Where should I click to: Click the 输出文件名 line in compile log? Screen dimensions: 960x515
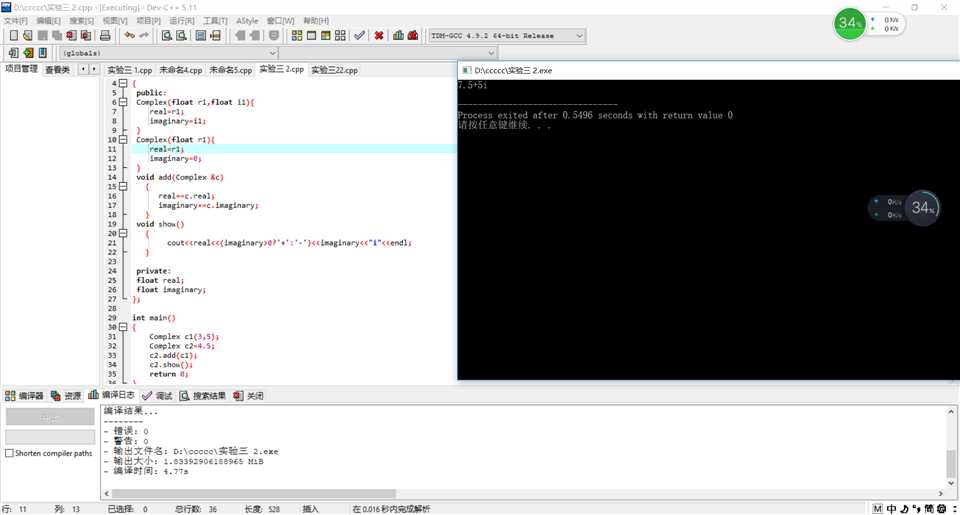pos(191,451)
